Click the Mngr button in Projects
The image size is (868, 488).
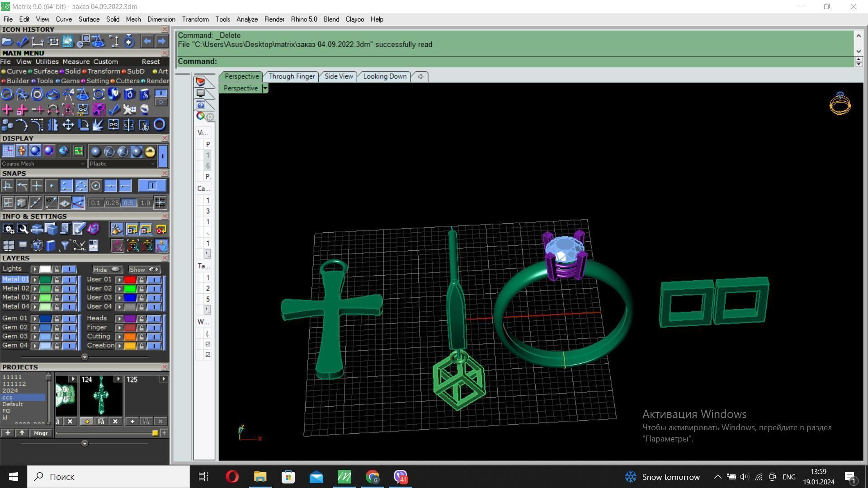pyautogui.click(x=41, y=433)
